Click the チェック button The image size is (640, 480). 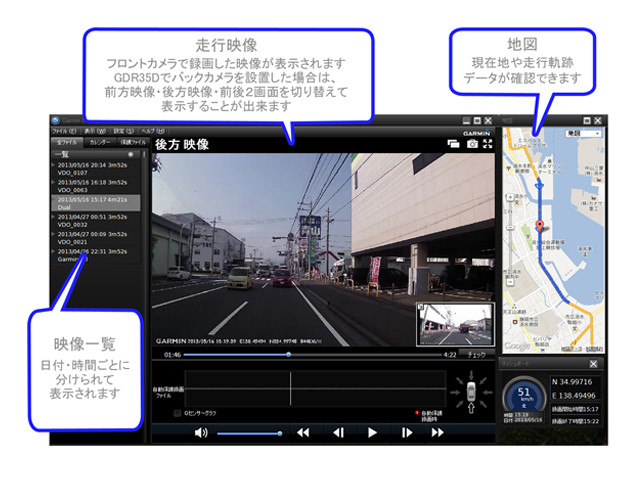(x=476, y=355)
